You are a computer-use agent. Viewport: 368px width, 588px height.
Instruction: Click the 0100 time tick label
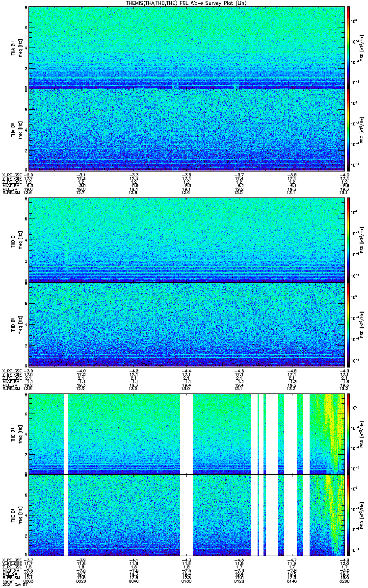pos(185,581)
